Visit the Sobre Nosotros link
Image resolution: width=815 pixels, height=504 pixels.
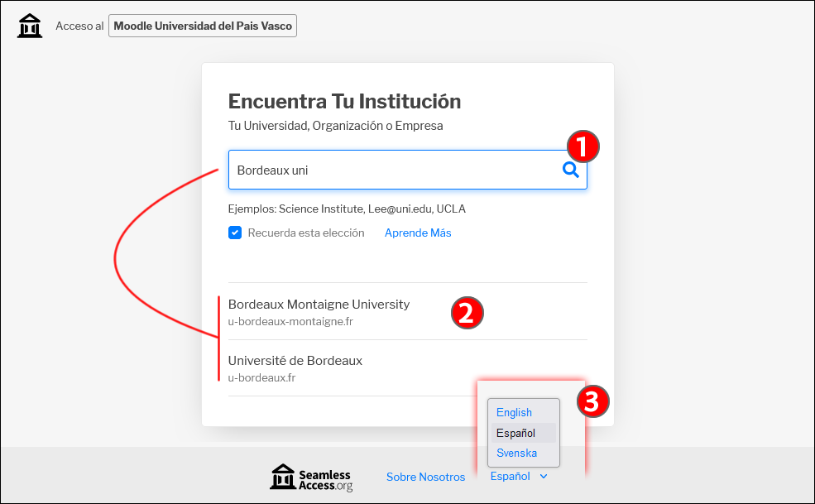pos(425,477)
